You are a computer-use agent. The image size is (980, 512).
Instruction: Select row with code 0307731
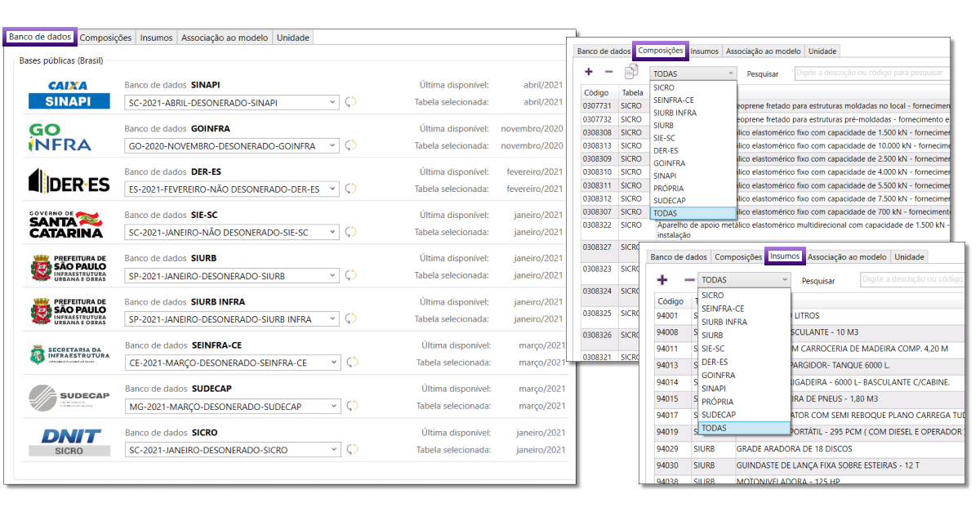765,106
